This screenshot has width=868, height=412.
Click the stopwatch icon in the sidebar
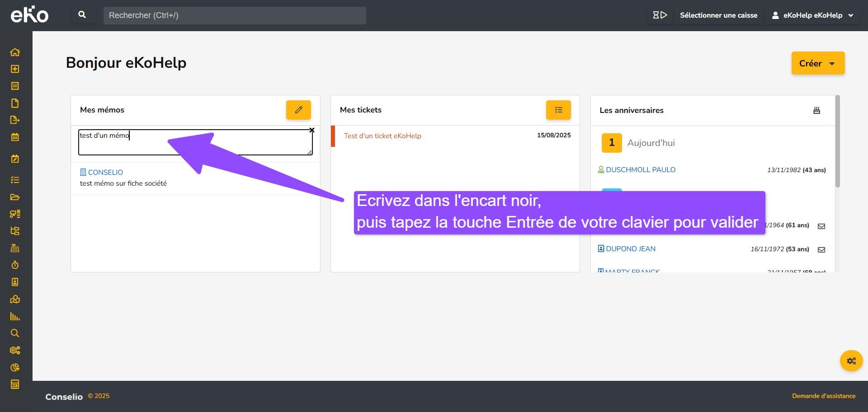[x=15, y=265]
